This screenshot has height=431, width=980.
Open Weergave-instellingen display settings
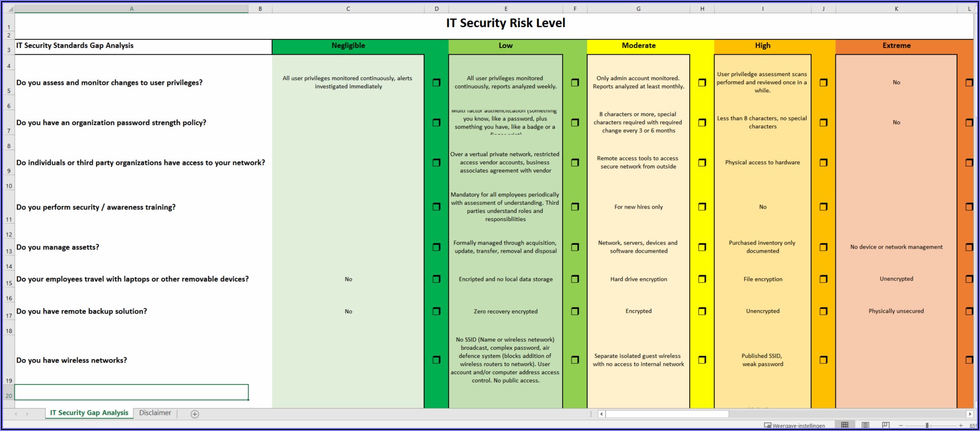click(x=794, y=425)
